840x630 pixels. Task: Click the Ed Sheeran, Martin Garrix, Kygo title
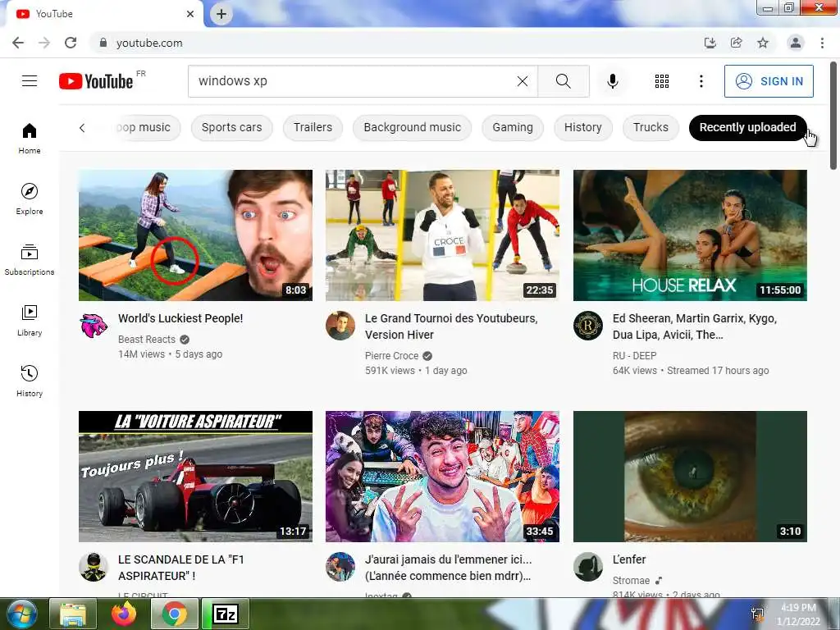tap(695, 326)
